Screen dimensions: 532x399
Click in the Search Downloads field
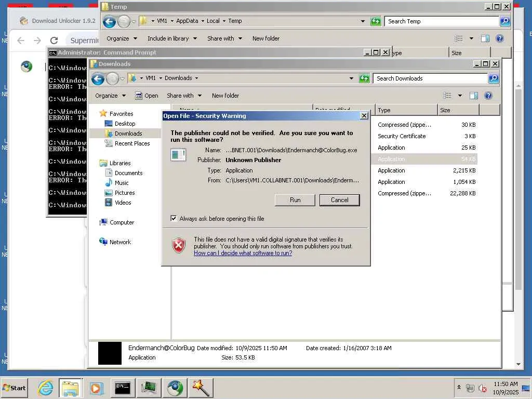pos(430,78)
